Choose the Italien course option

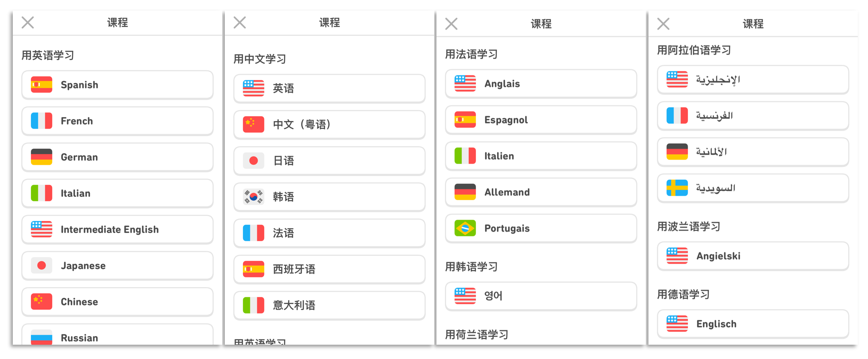click(x=541, y=156)
